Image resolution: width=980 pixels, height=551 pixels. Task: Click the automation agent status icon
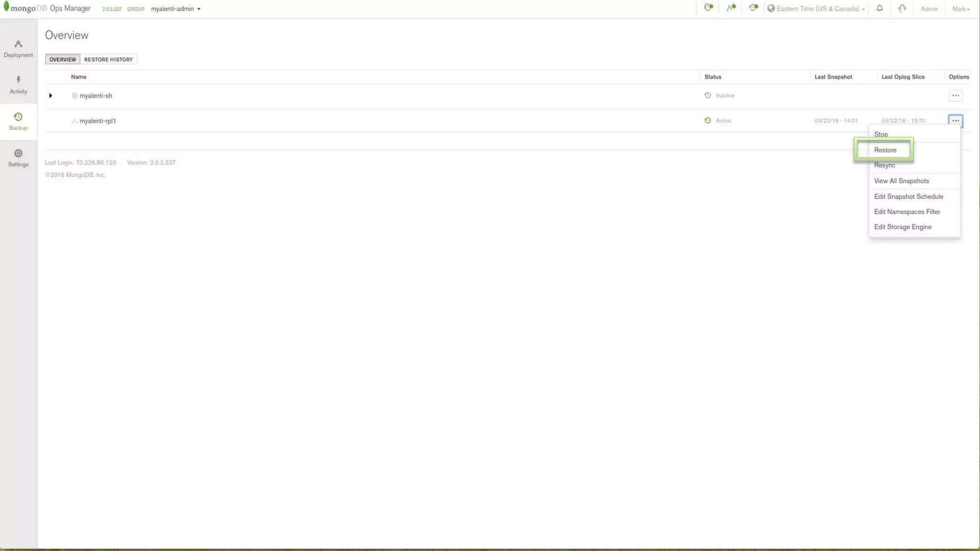(x=731, y=8)
